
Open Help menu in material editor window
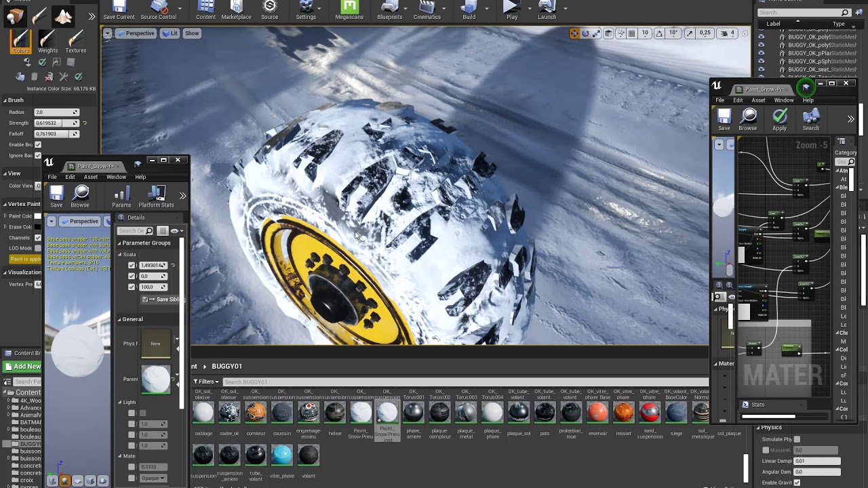click(808, 100)
